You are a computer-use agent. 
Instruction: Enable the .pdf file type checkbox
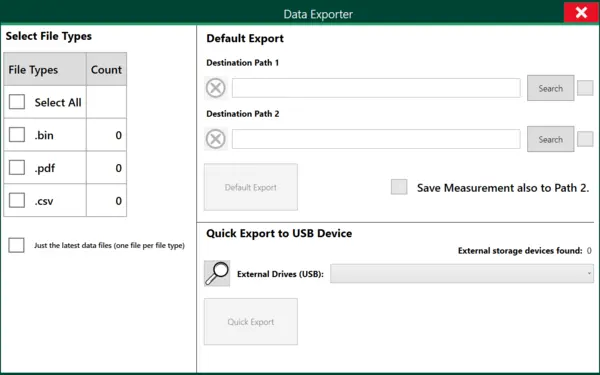[17, 168]
